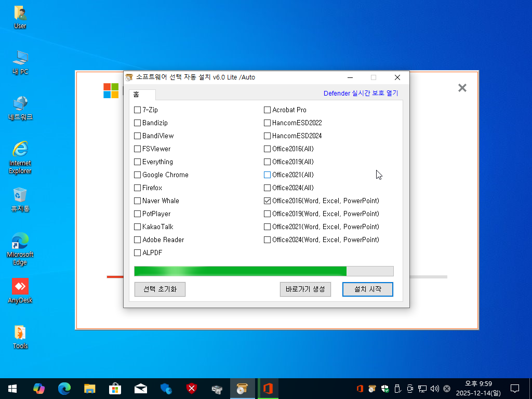Enable the Firefox checkbox
Image resolution: width=532 pixels, height=399 pixels.
[x=137, y=188]
